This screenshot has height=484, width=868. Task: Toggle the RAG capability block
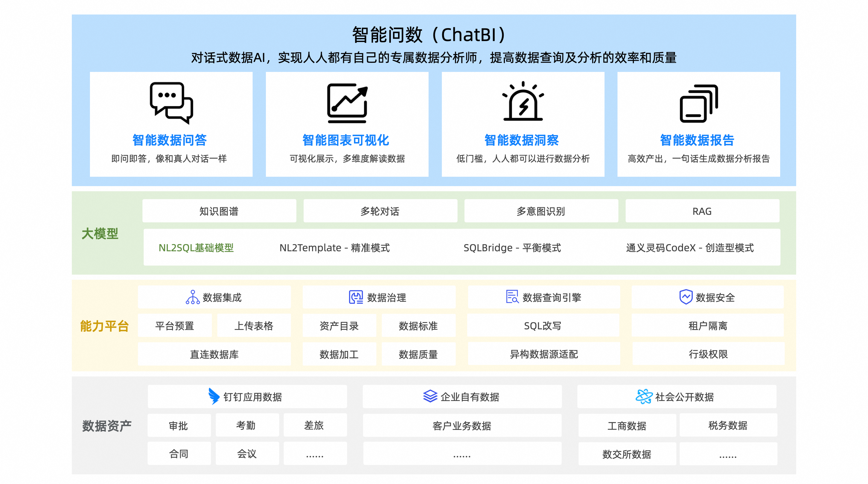click(x=703, y=211)
